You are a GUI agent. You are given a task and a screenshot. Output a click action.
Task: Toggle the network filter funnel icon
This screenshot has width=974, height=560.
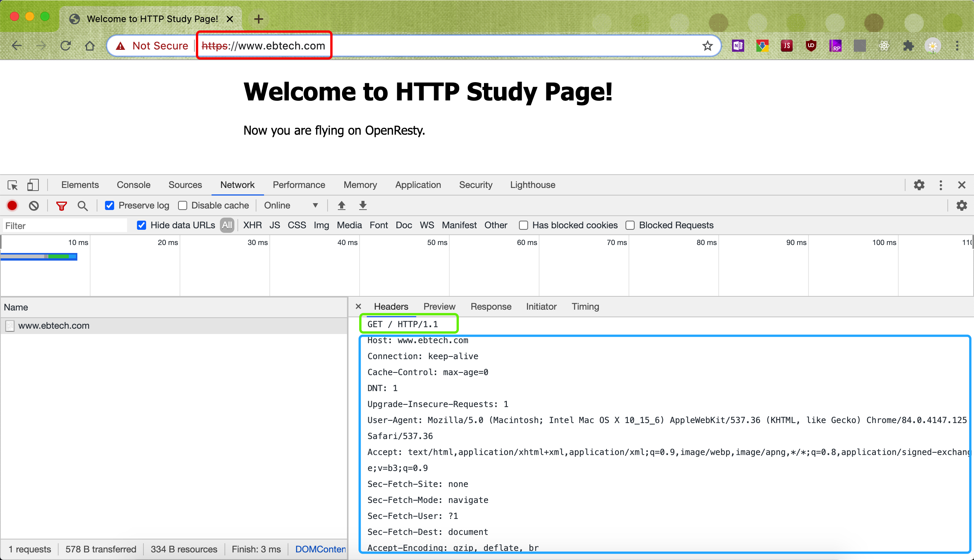(x=62, y=206)
